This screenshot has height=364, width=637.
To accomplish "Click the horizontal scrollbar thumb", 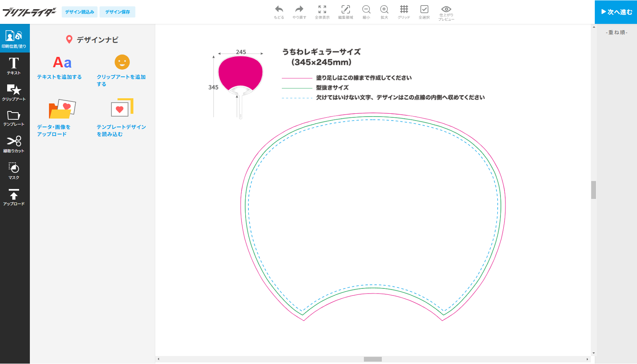I will tap(373, 359).
